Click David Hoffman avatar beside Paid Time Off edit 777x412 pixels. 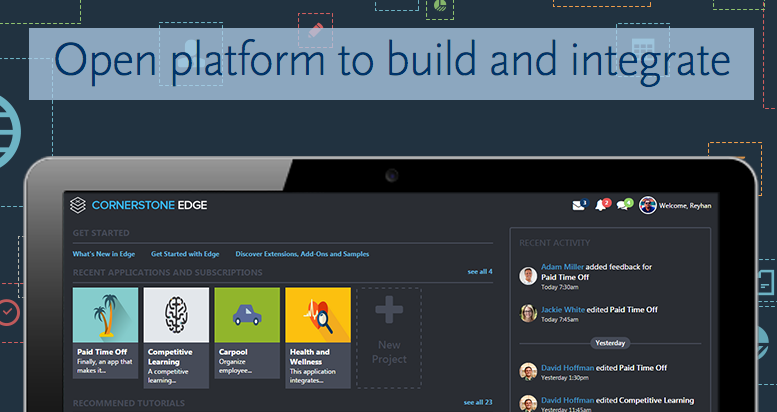tap(528, 372)
